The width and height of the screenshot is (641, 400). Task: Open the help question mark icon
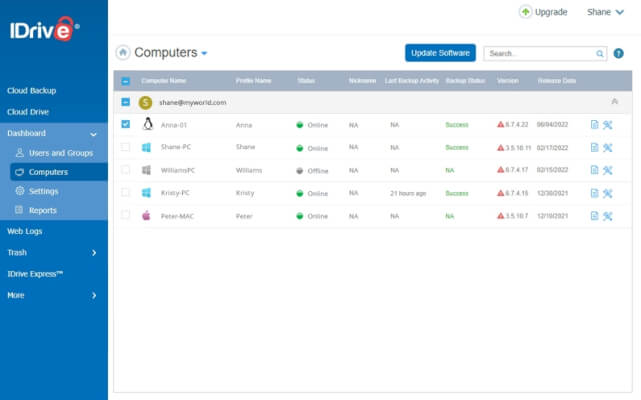619,53
